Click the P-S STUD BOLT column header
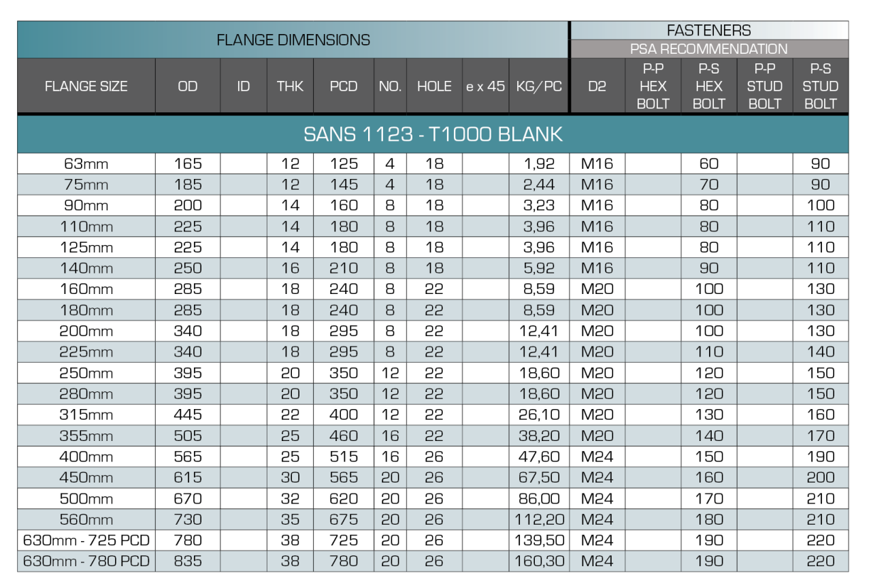Screen dimensions: 871x588 (821, 86)
